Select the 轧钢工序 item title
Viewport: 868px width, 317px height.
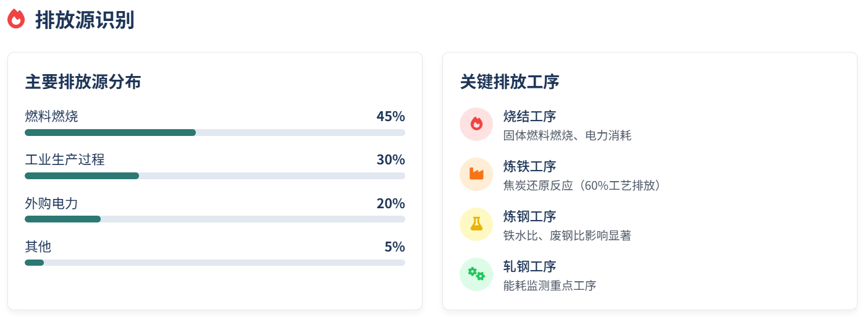(x=529, y=266)
